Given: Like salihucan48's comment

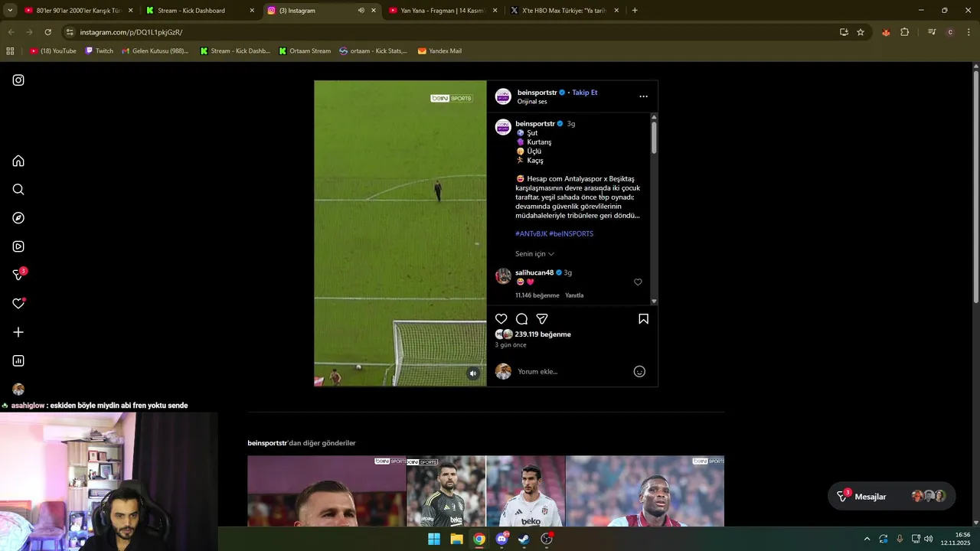Looking at the screenshot, I should coord(638,282).
